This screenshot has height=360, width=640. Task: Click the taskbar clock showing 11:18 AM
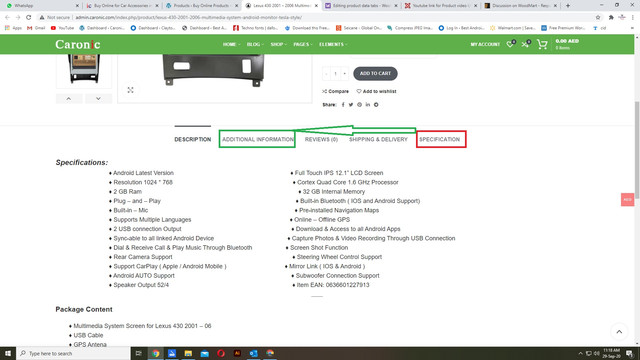[x=611, y=353]
